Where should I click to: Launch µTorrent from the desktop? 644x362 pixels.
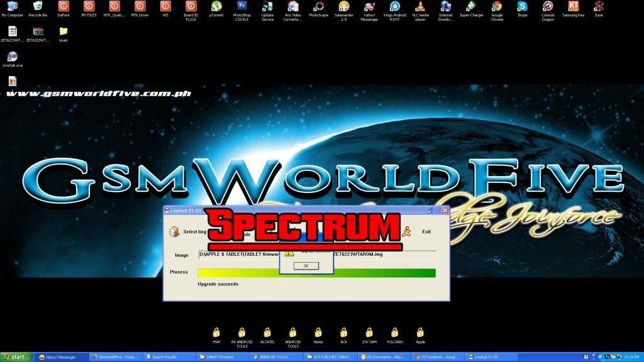216,9
